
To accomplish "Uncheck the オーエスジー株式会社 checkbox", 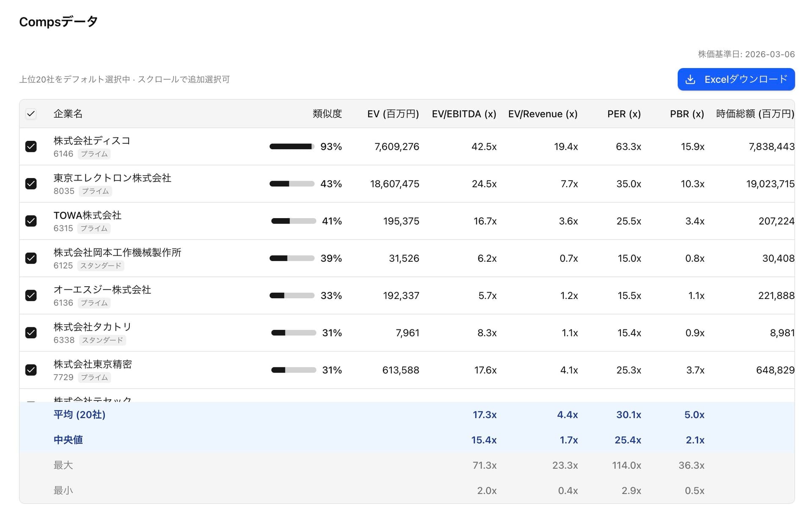I will pyautogui.click(x=31, y=295).
